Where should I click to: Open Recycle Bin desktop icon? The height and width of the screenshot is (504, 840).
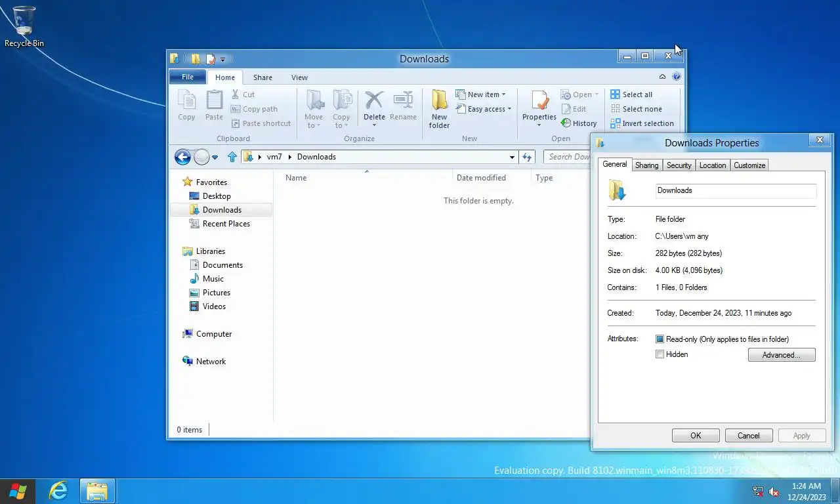(x=24, y=27)
